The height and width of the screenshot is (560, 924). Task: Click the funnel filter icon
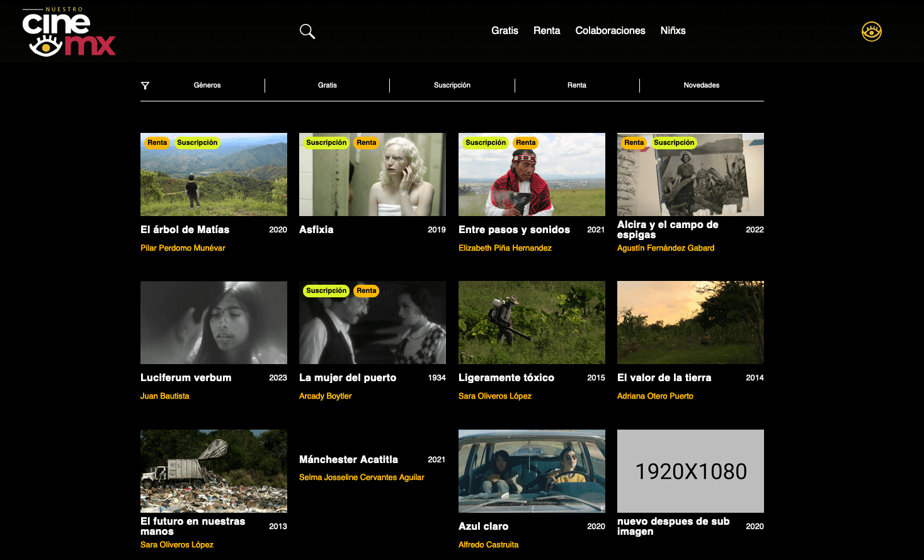[145, 86]
